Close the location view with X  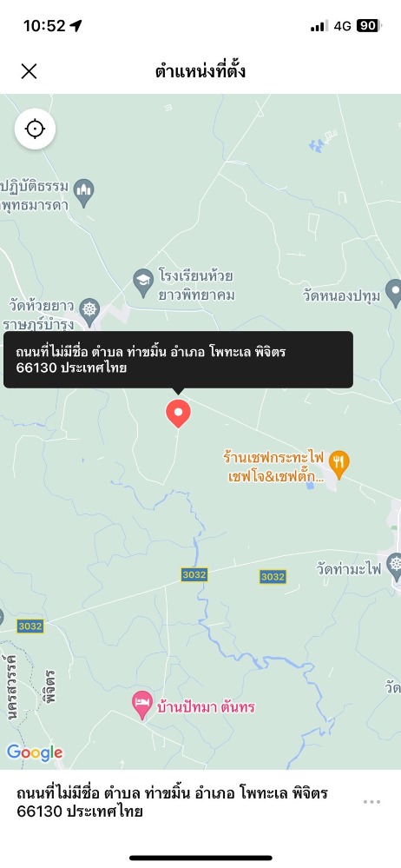click(29, 71)
